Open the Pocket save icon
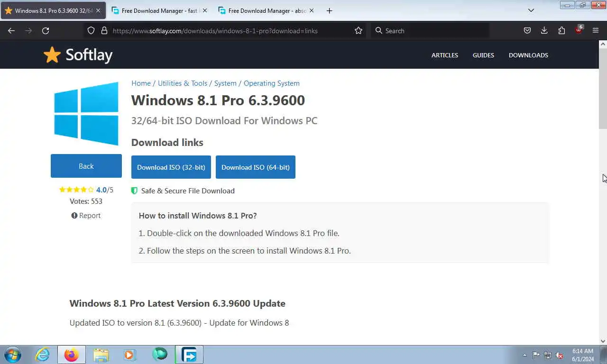 pyautogui.click(x=527, y=31)
